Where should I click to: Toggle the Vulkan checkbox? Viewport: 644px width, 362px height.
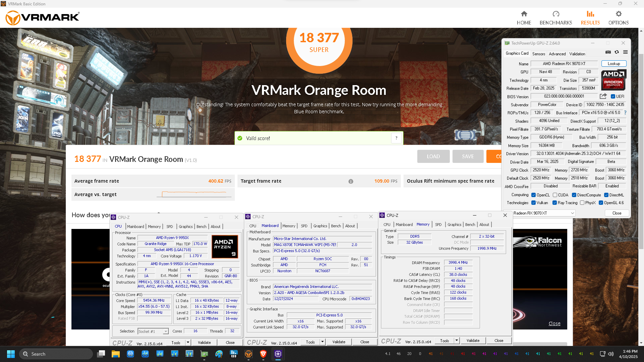coord(533,203)
